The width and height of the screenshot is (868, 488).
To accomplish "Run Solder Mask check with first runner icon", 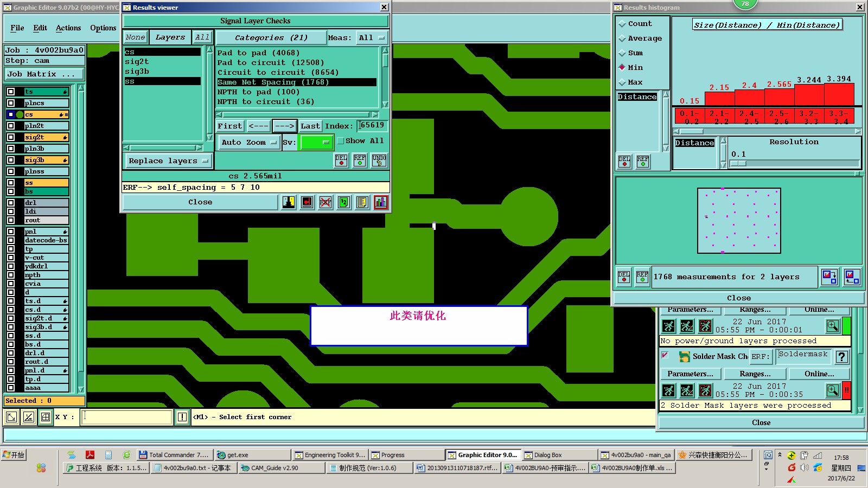I will point(669,390).
